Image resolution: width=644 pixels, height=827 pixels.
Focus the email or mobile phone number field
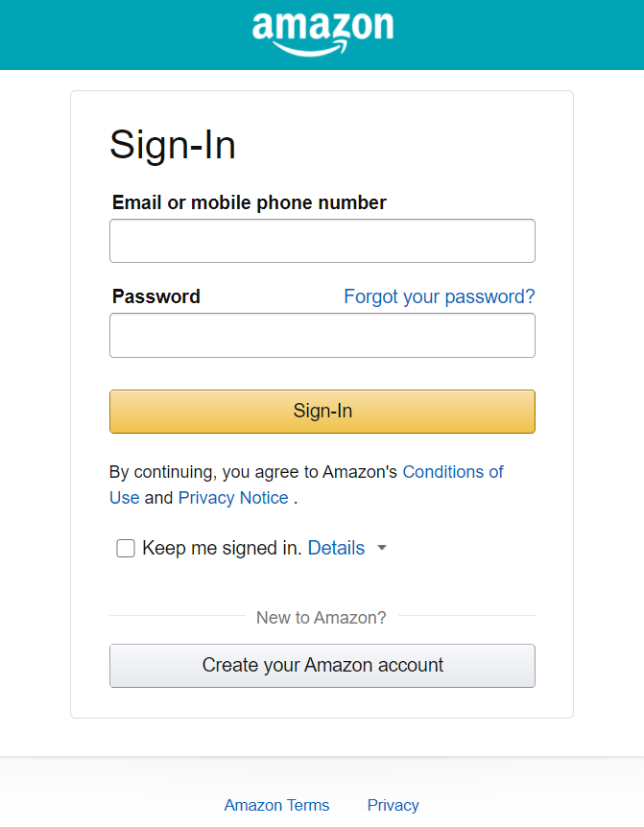322,241
